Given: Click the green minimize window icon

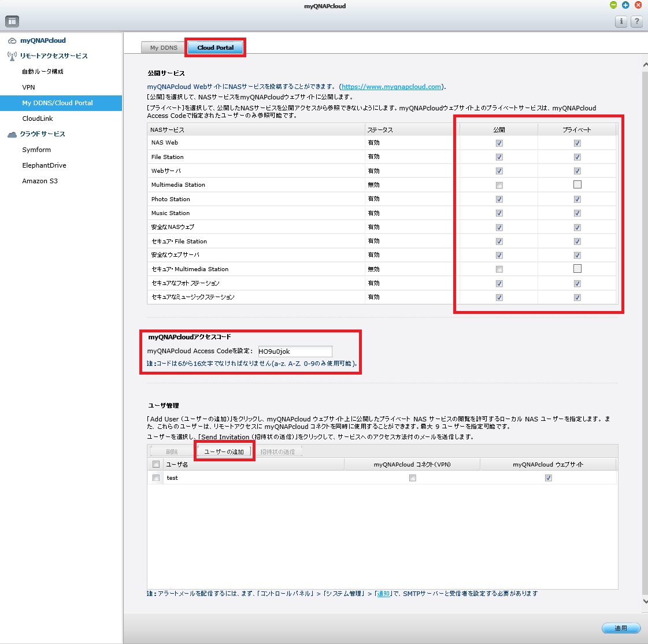Looking at the screenshot, I should click(x=613, y=5).
